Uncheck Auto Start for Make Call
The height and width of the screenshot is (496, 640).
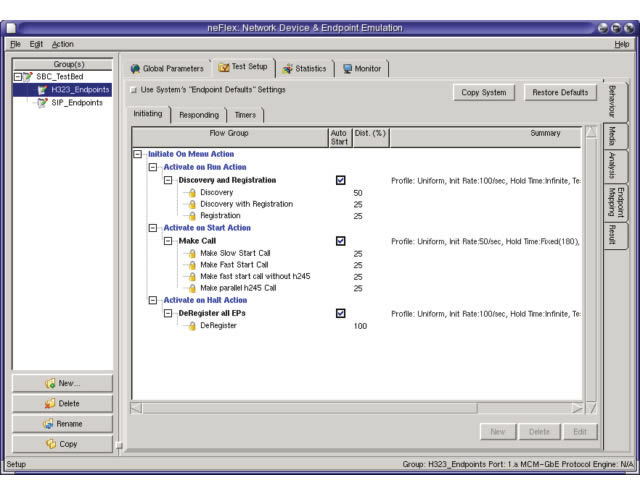[x=340, y=241]
